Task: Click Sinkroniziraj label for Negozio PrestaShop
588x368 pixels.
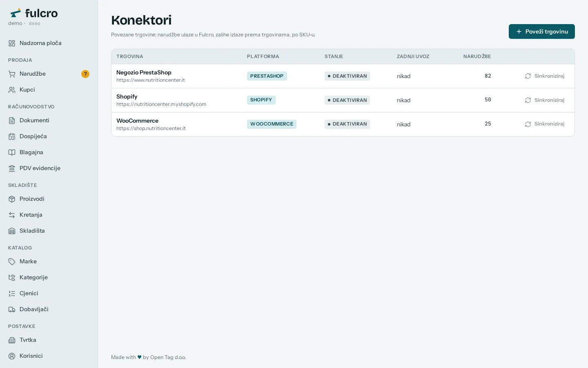Action: tap(549, 76)
